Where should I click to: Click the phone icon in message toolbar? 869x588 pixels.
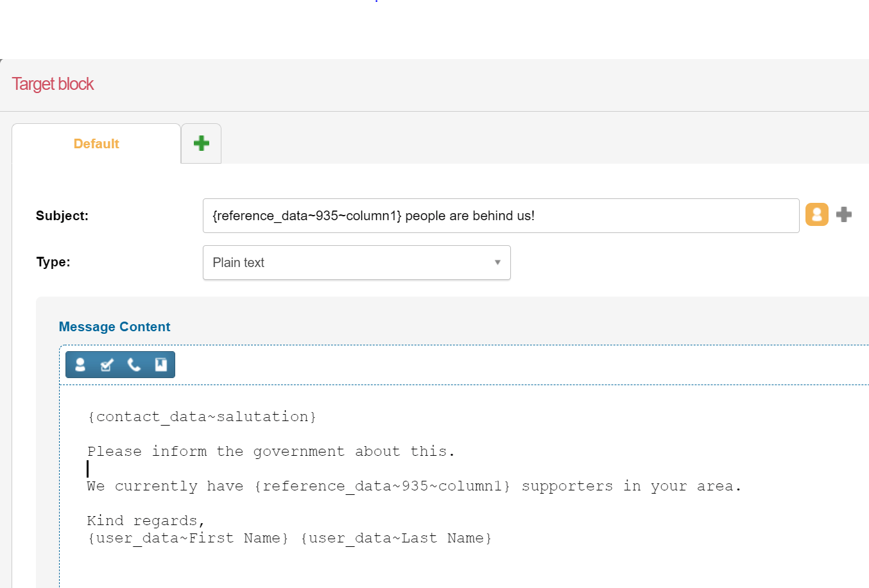tap(133, 365)
